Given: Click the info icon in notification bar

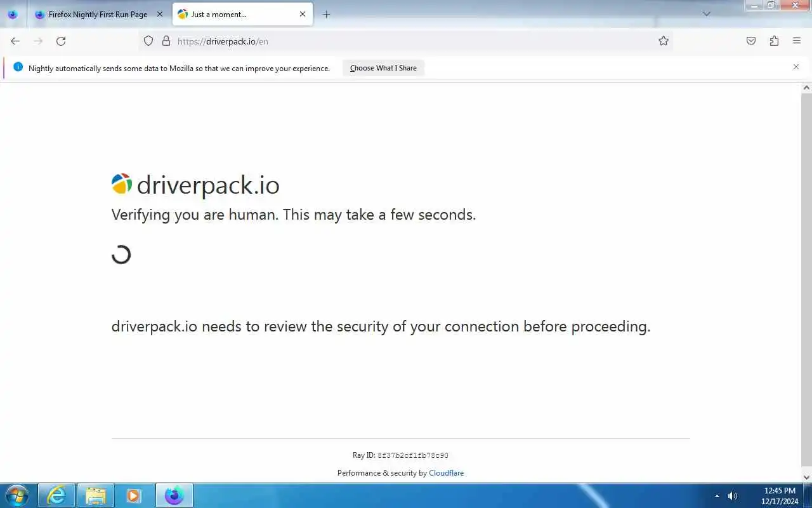Looking at the screenshot, I should point(18,67).
